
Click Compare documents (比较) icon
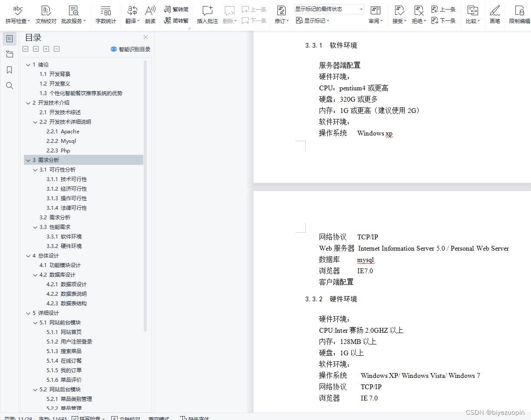472,11
